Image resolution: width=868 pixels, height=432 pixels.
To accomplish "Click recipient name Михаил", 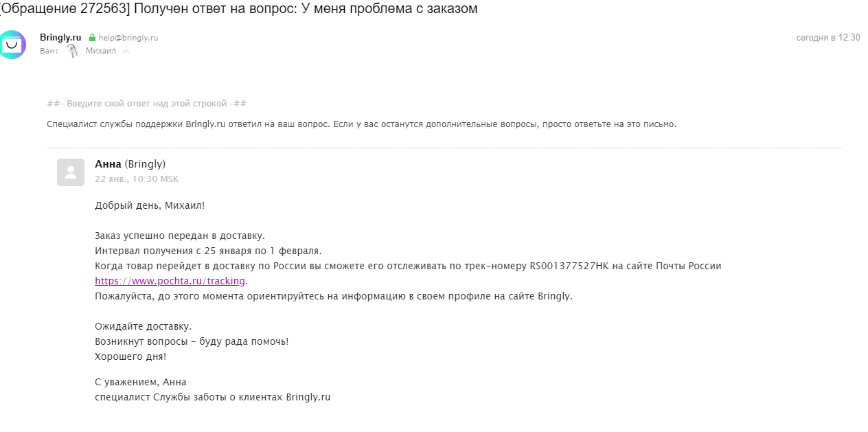I will pos(101,52).
